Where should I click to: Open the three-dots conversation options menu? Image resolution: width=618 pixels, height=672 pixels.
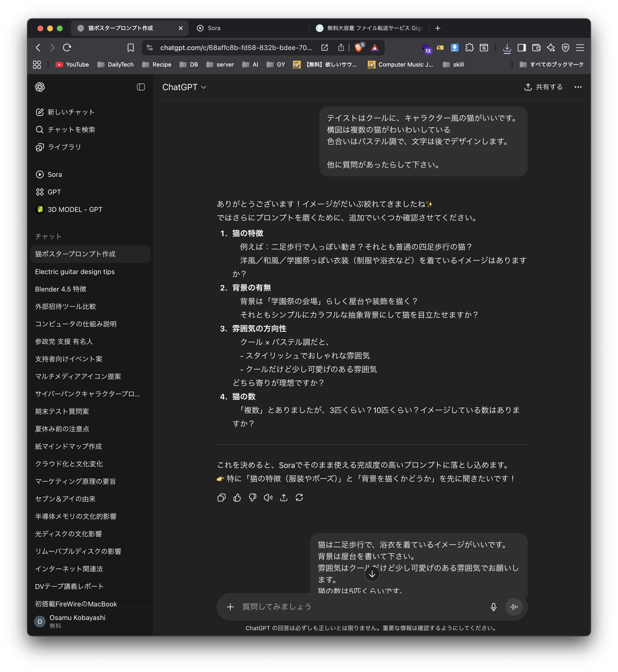[x=578, y=87]
